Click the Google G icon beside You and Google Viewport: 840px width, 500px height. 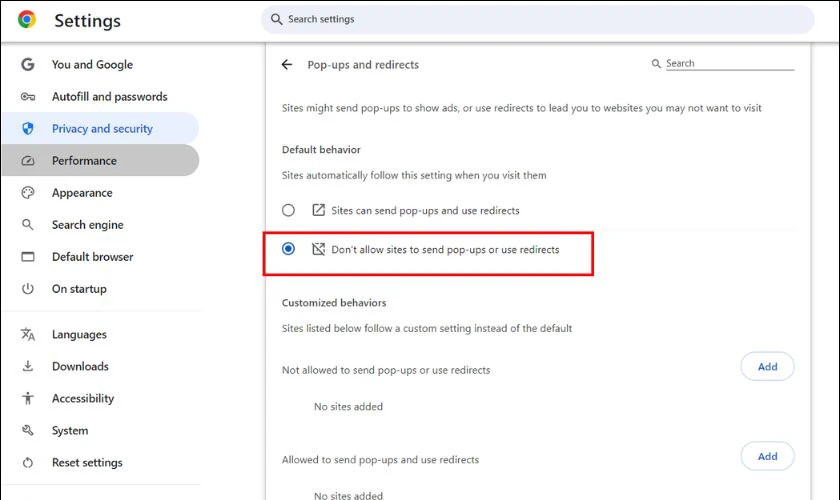click(28, 64)
